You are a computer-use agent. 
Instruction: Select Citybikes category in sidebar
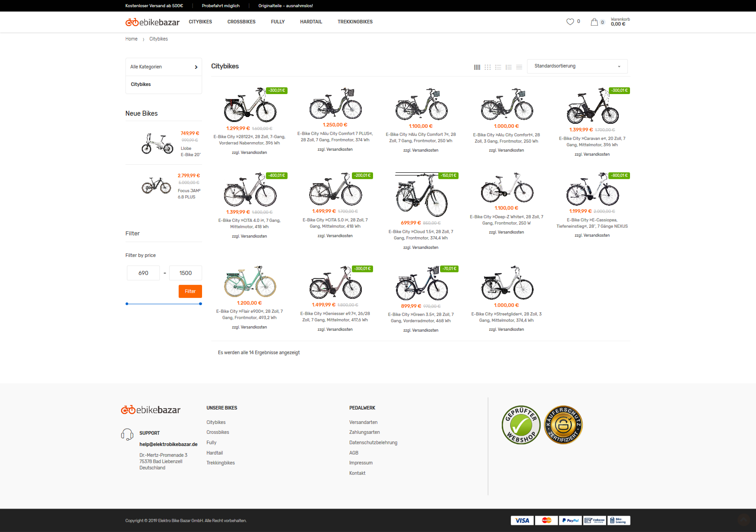(x=141, y=85)
